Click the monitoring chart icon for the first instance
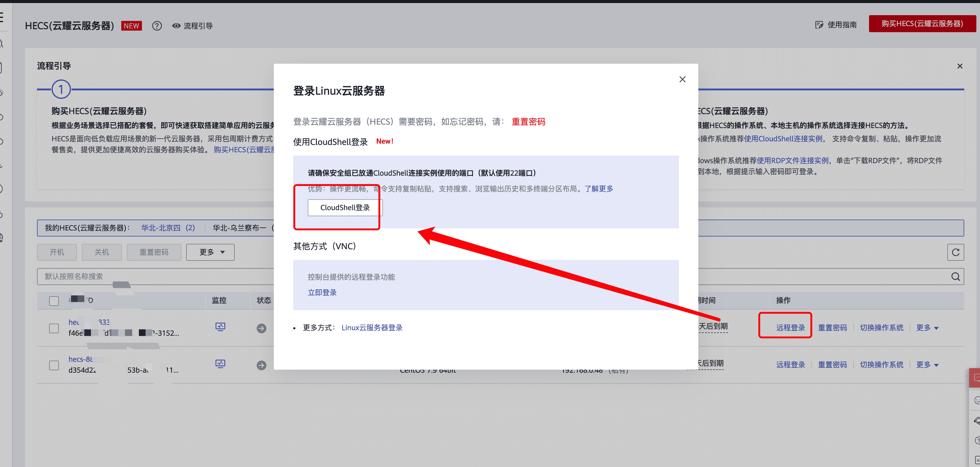Image resolution: width=980 pixels, height=467 pixels. (221, 327)
